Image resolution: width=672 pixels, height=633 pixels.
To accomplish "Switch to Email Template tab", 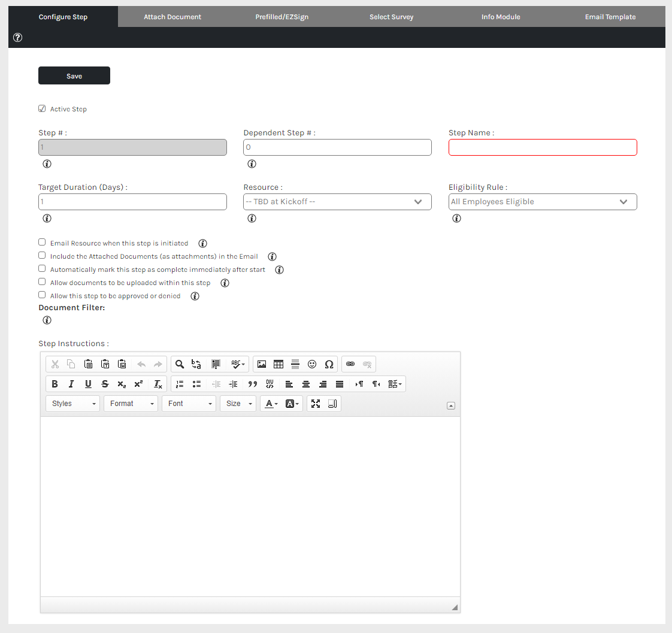I will [610, 17].
